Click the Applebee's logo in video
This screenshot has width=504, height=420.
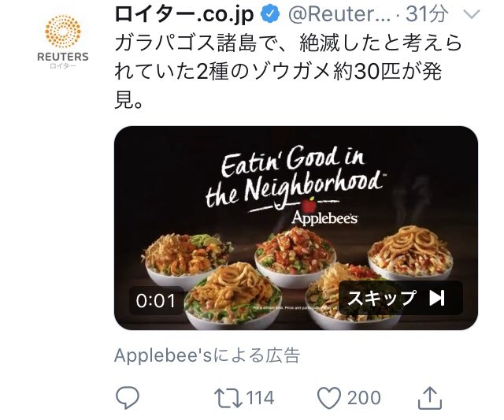pyautogui.click(x=324, y=213)
